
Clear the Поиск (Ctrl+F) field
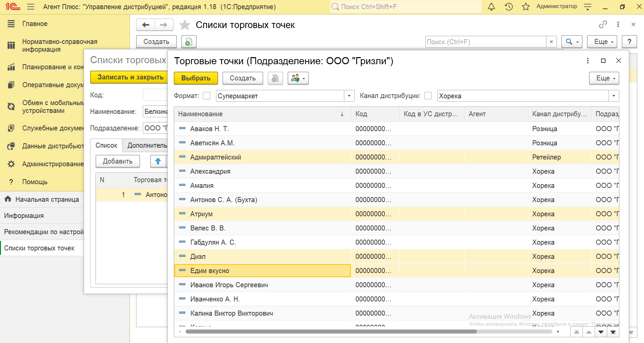[551, 42]
